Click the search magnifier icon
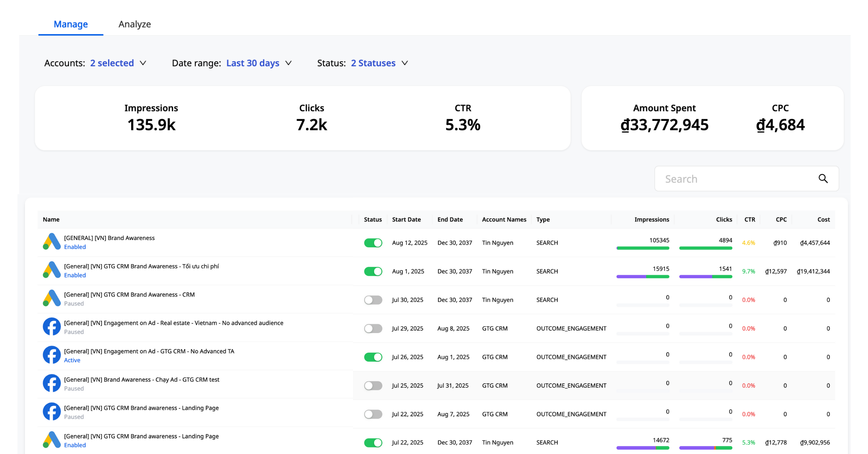The height and width of the screenshot is (454, 868). (x=823, y=178)
